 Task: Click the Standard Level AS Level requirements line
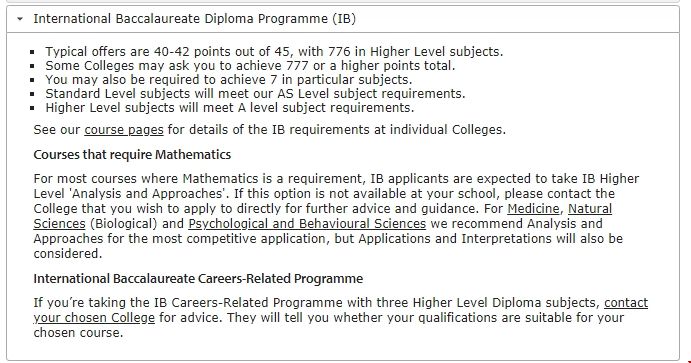pos(255,94)
